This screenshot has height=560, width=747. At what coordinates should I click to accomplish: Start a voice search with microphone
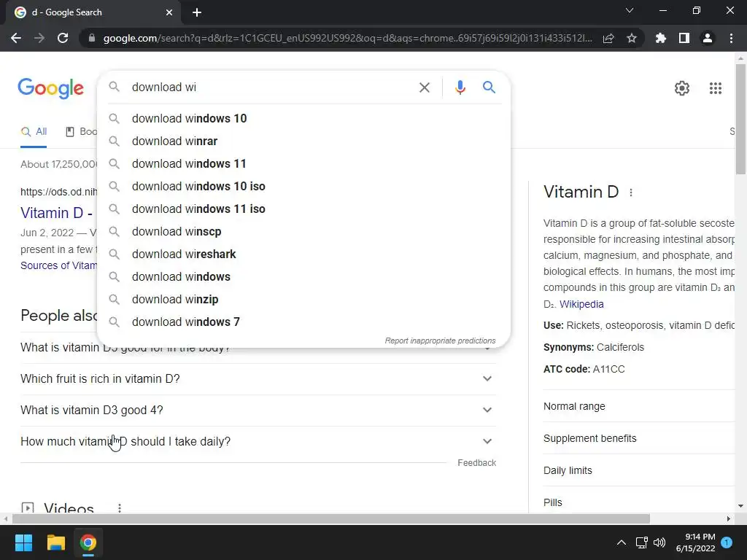460,87
